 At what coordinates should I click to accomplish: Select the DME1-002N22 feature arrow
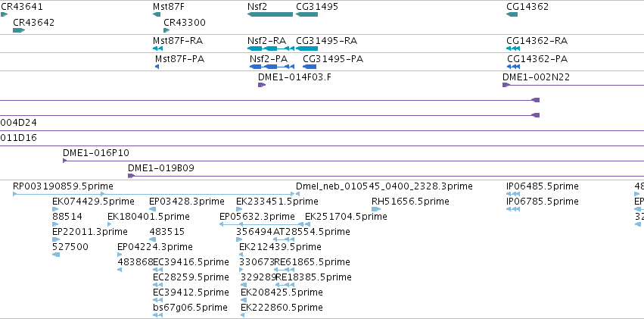tap(506, 85)
